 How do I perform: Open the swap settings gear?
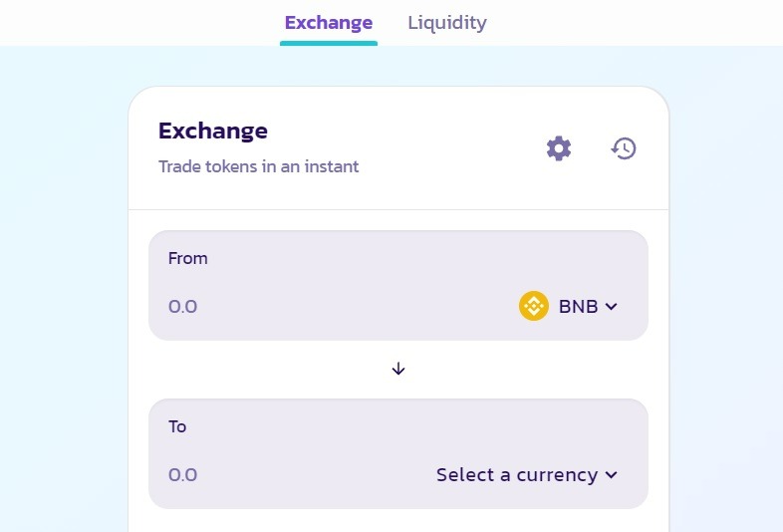pos(559,148)
